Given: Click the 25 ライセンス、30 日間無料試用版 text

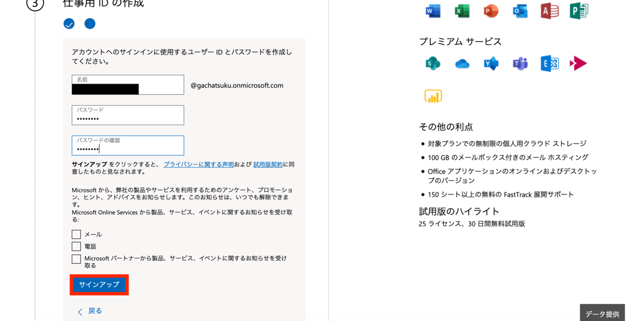Looking at the screenshot, I should (472, 223).
